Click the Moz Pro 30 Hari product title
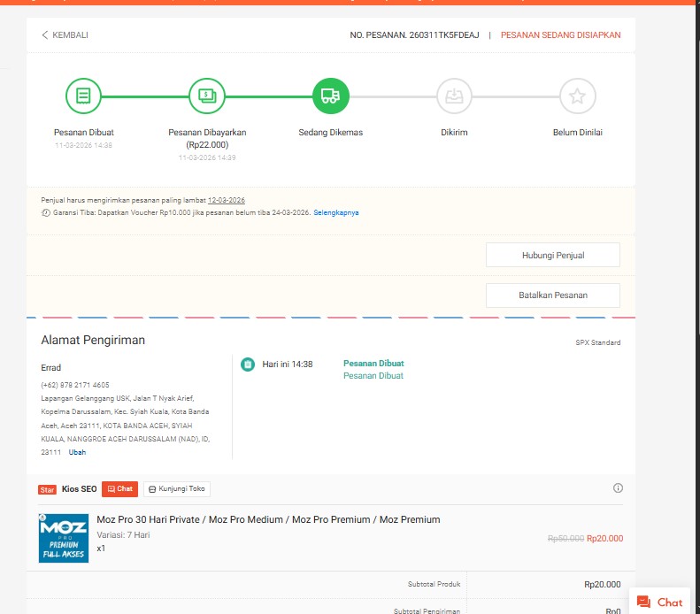The image size is (700, 614). tap(268, 519)
